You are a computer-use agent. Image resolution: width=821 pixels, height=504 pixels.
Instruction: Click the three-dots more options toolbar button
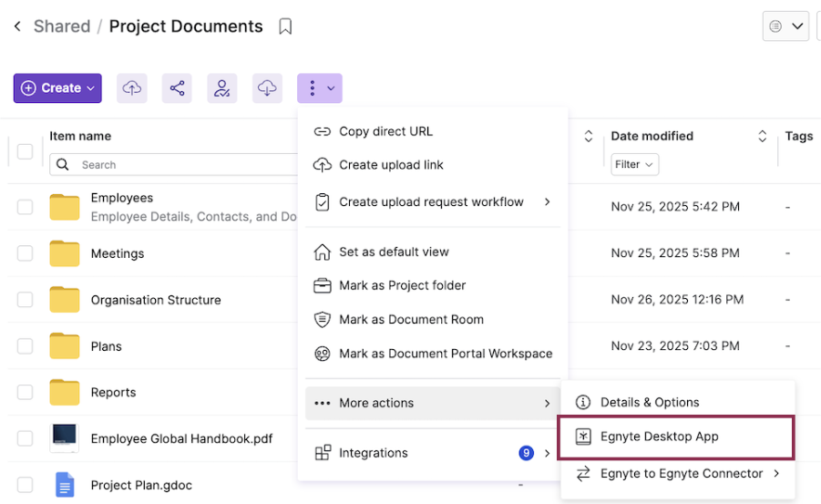320,88
